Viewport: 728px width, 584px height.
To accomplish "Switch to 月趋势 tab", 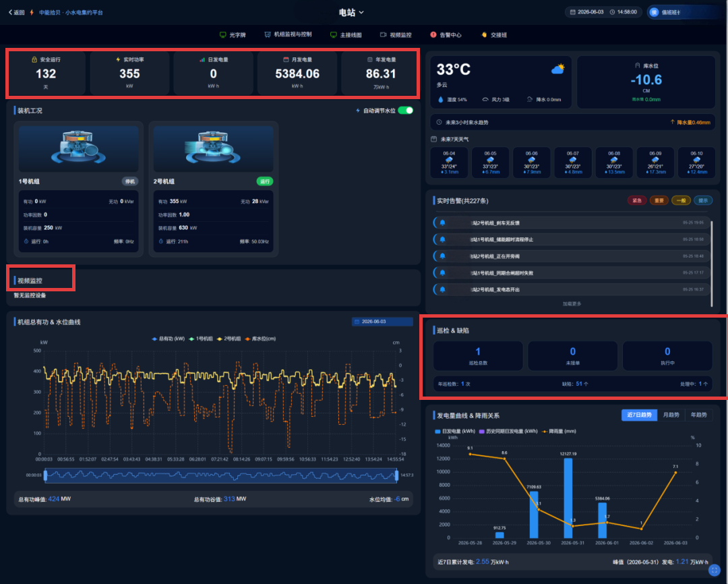I will [671, 415].
